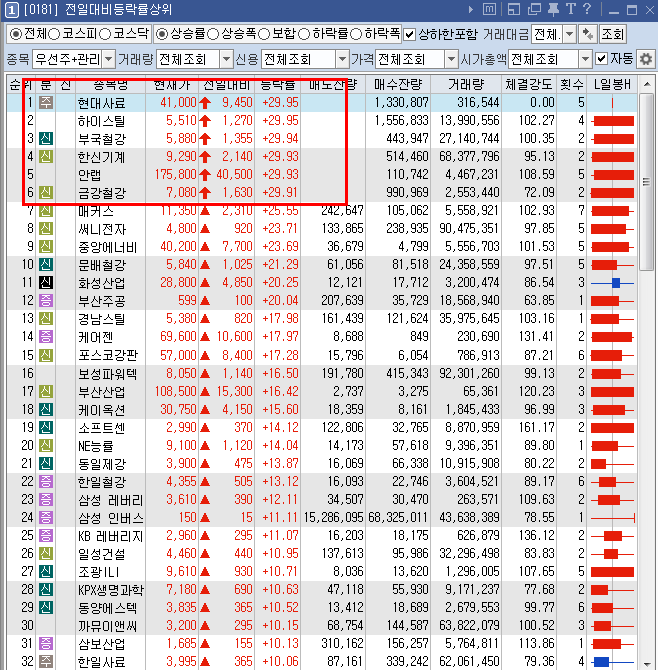Click 보성파워텍 volume value 92,301,260
The width and height of the screenshot is (658, 670).
pyautogui.click(x=469, y=373)
